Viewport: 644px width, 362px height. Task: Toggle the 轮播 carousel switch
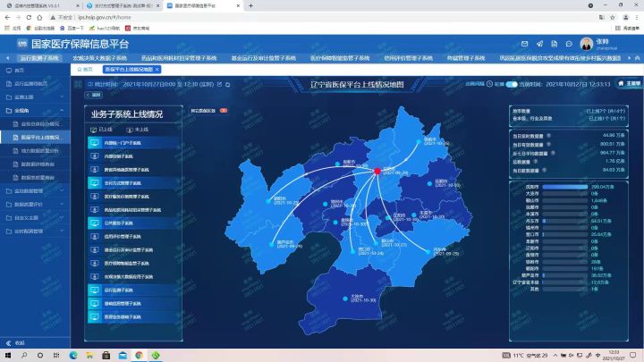tap(512, 84)
